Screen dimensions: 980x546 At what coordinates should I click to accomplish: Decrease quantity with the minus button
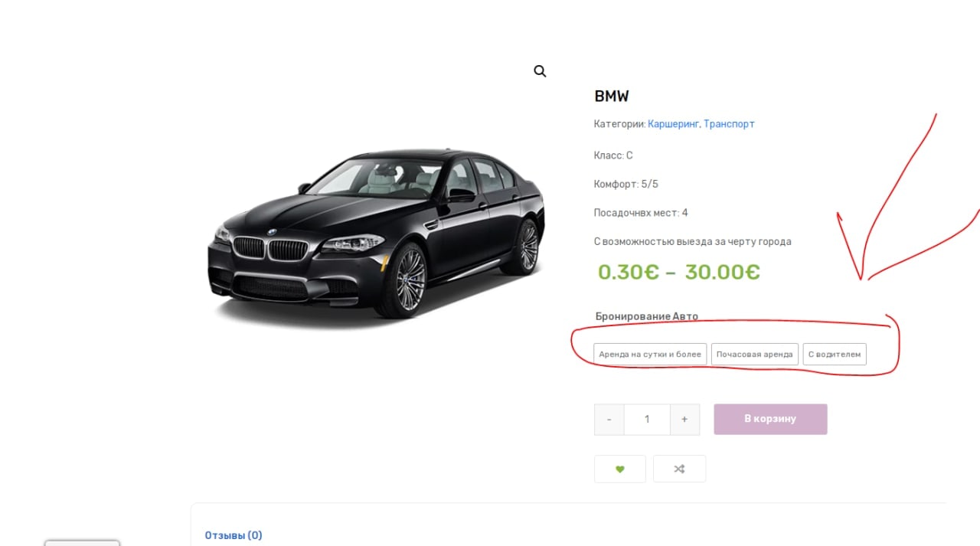tap(609, 419)
